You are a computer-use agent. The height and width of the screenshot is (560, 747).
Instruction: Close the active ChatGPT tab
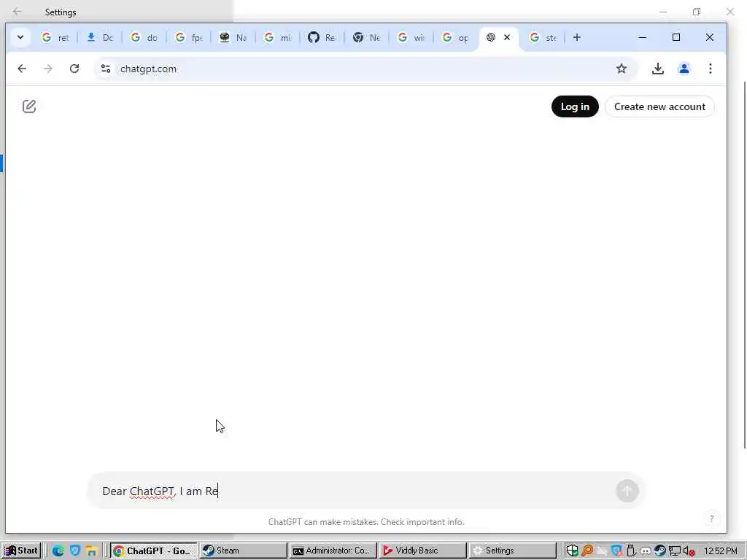tap(507, 37)
